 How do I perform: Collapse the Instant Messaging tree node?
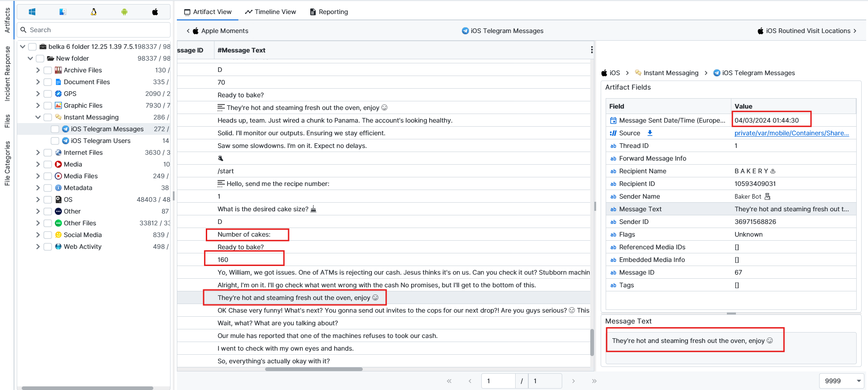pos(38,117)
